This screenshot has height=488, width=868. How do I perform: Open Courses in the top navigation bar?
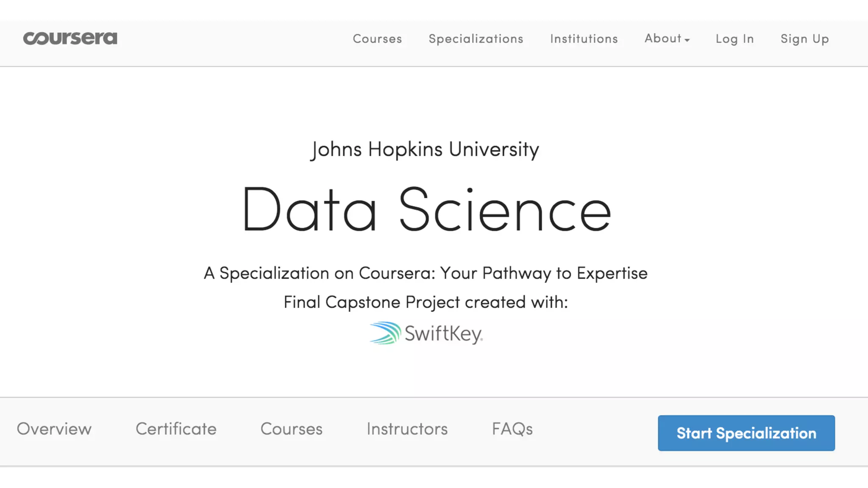point(377,39)
